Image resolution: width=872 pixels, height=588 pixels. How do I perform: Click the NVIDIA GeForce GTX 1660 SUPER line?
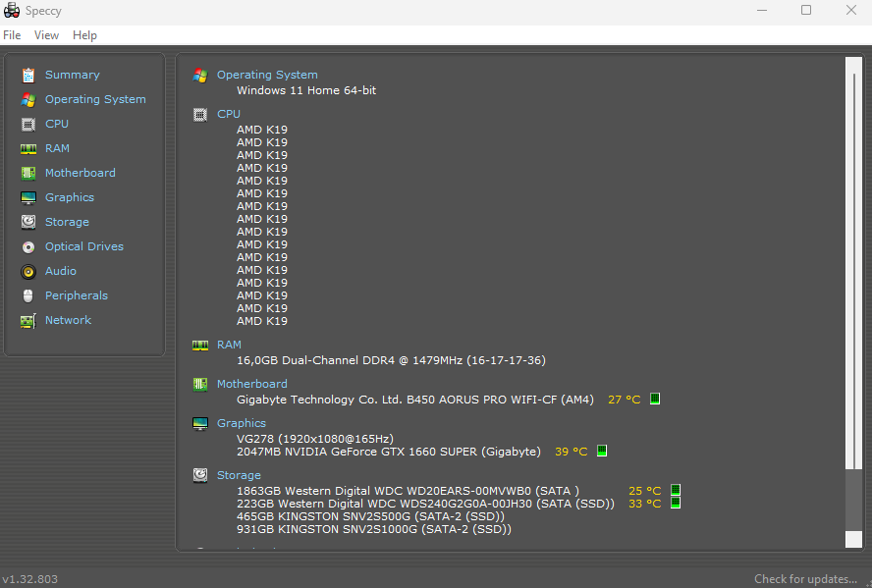[x=389, y=452]
